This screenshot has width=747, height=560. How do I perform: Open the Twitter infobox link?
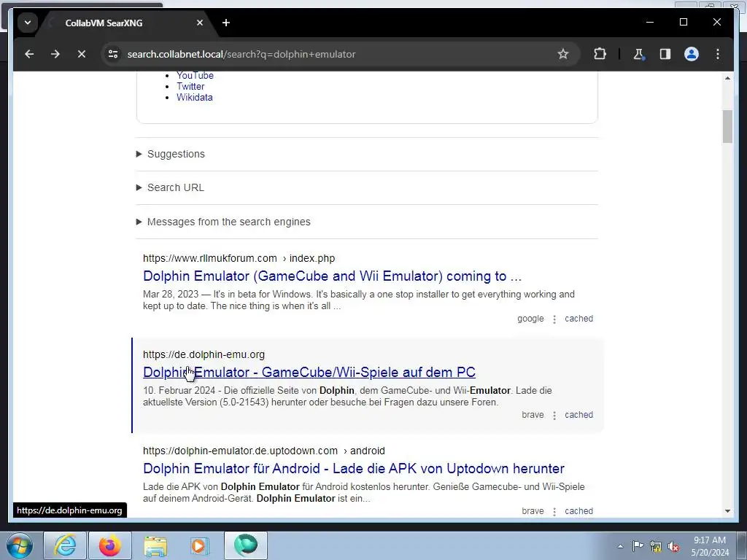[x=190, y=86]
